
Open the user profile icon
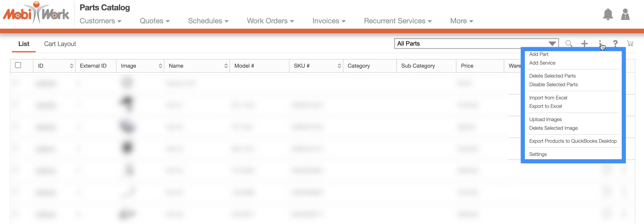click(x=625, y=14)
